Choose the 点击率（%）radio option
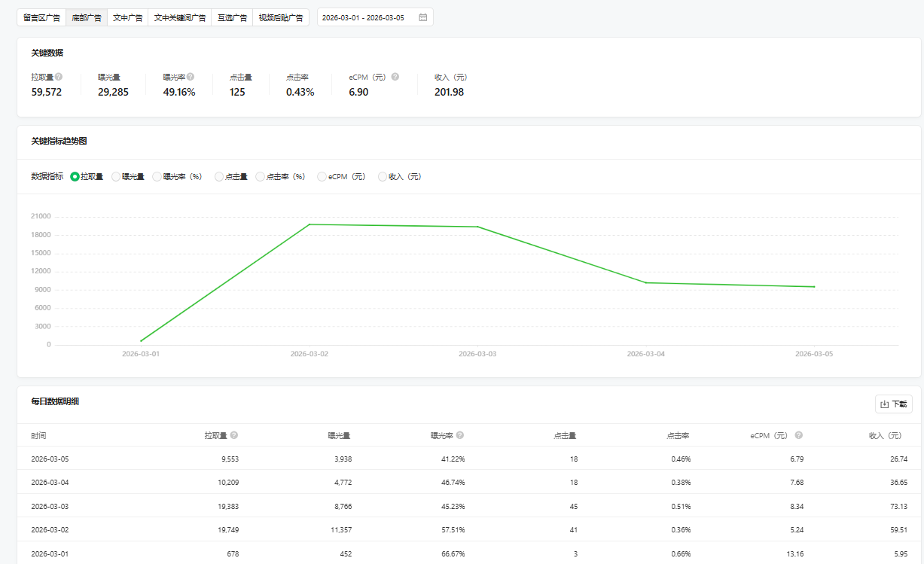Viewport: 924px width, 564px height. coord(261,177)
